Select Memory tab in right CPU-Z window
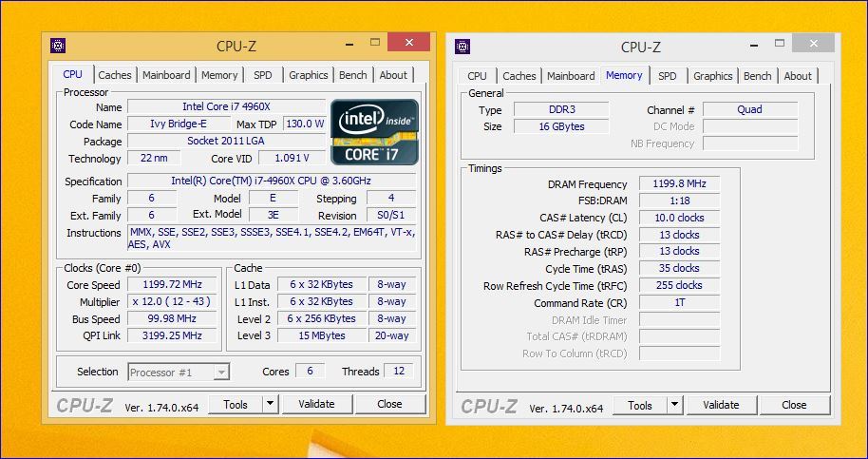The image size is (868, 459). (624, 75)
